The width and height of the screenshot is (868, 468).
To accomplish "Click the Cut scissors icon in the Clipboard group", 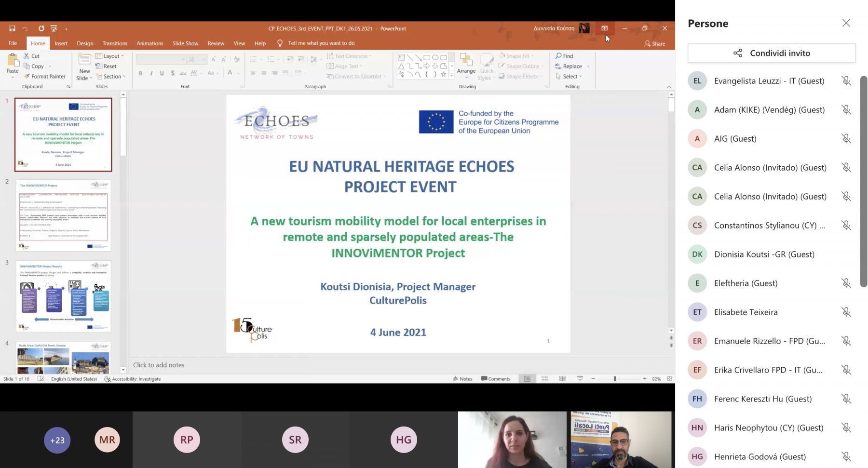I will 27,56.
